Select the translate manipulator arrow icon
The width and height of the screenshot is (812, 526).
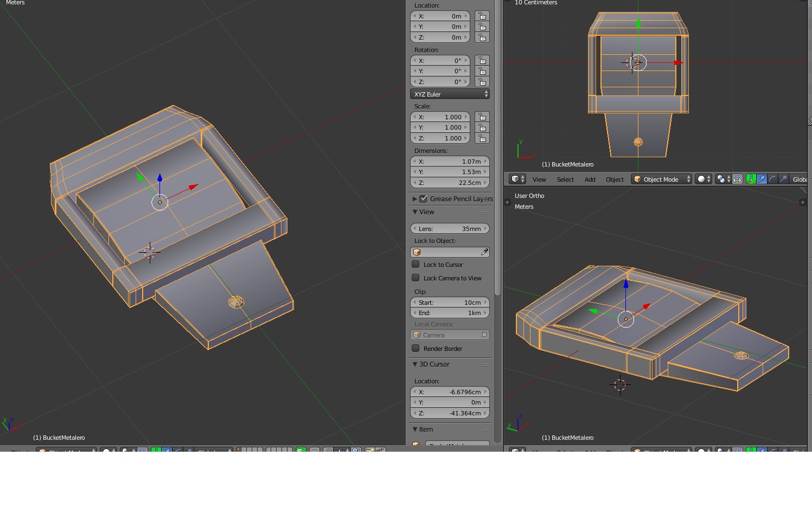[762, 179]
